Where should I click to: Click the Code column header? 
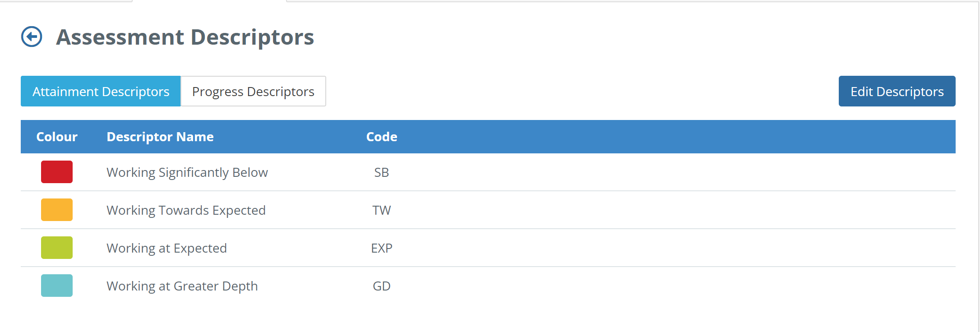tap(382, 137)
